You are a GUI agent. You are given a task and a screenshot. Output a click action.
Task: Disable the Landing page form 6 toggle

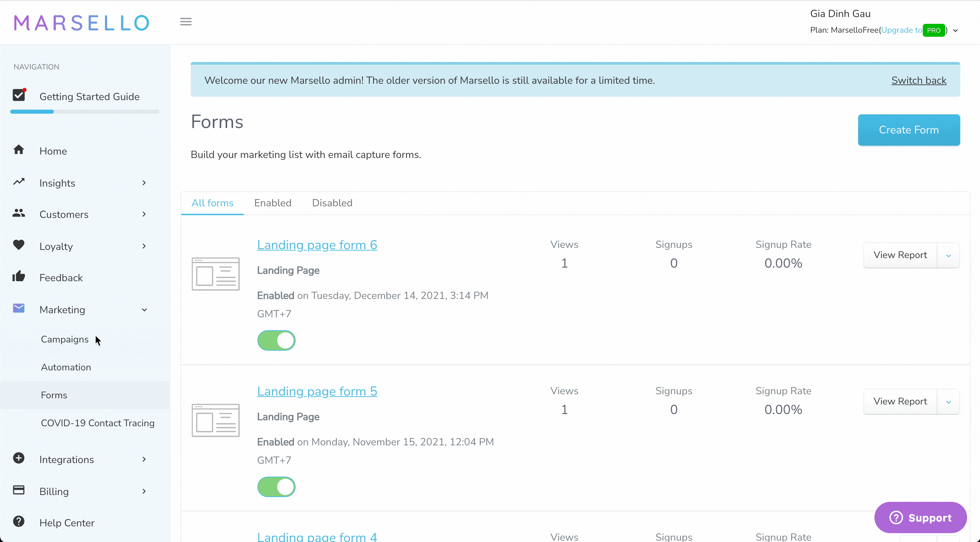coord(276,340)
